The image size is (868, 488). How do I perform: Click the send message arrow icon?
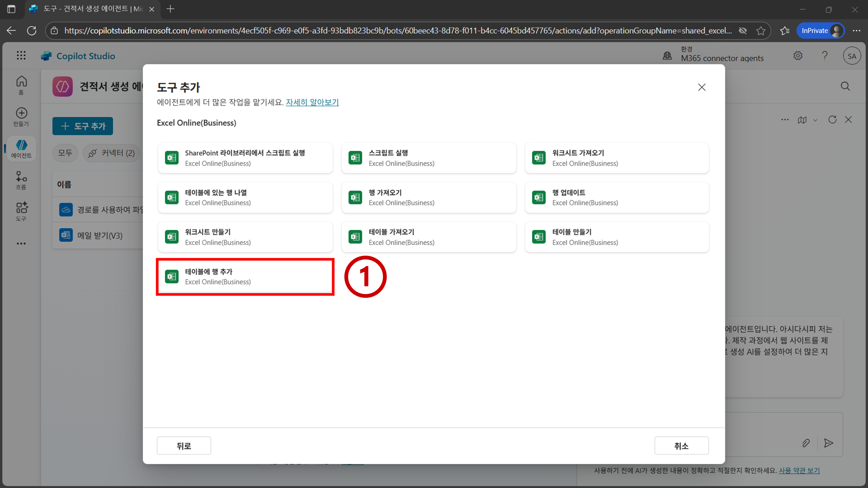[829, 443]
